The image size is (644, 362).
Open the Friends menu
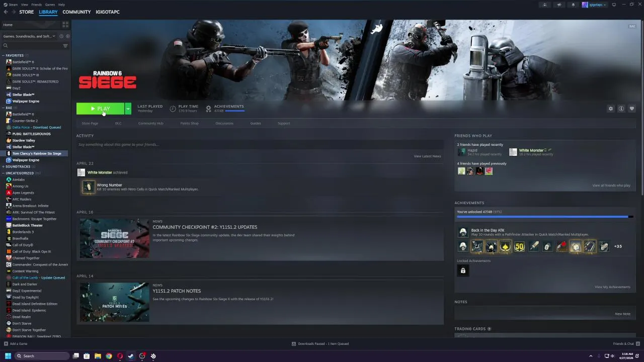pyautogui.click(x=37, y=5)
